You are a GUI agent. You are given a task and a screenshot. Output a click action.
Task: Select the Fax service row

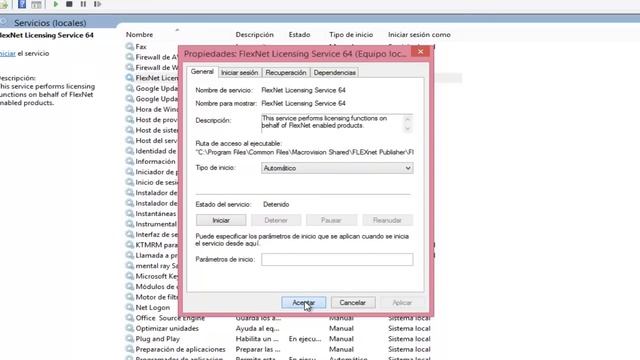(141, 47)
